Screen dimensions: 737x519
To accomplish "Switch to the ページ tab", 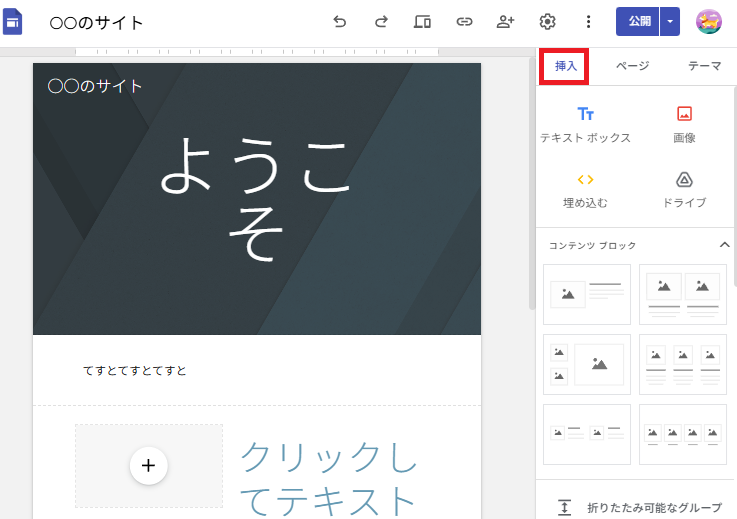I will (633, 66).
